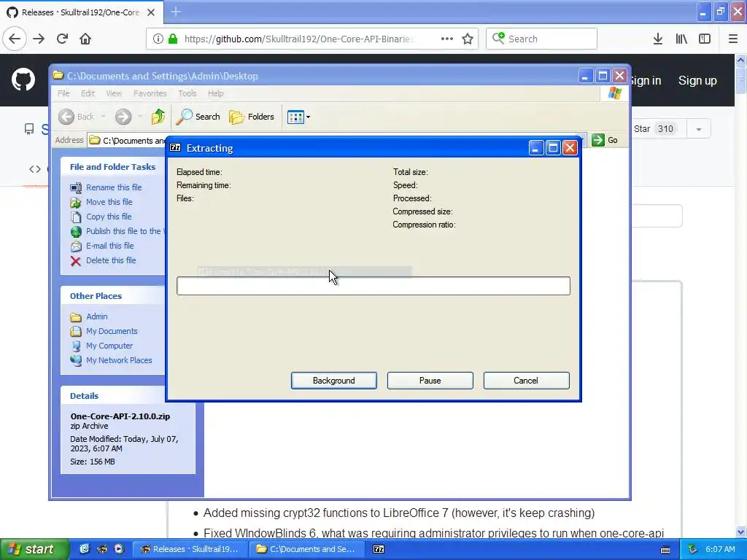
Task: Toggle Firefox sidebar icon
Action: (705, 39)
